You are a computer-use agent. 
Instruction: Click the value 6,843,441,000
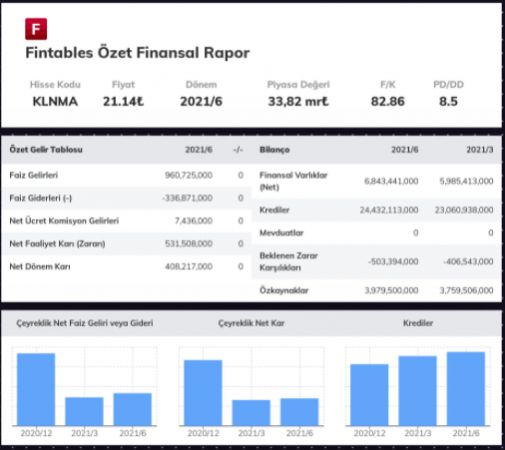[x=391, y=181]
